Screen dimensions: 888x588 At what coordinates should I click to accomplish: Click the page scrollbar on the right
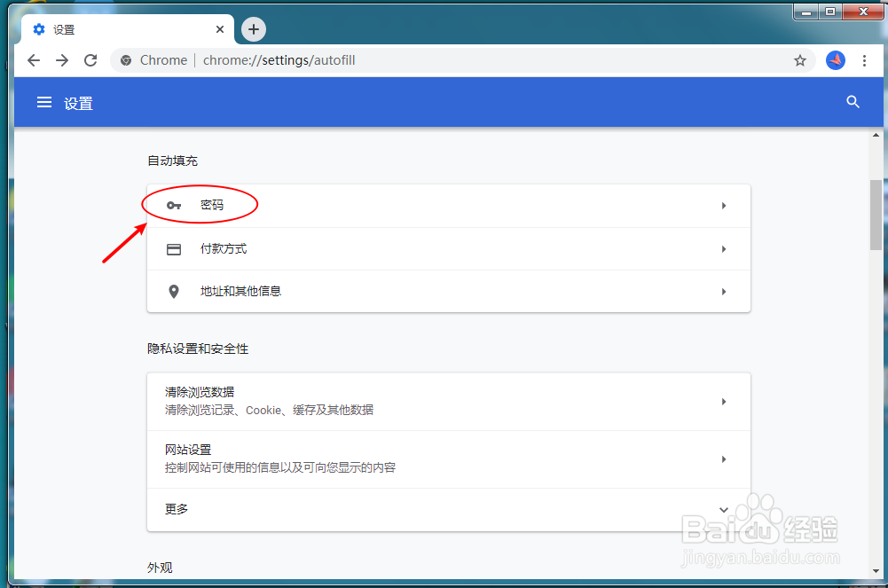tap(878, 204)
